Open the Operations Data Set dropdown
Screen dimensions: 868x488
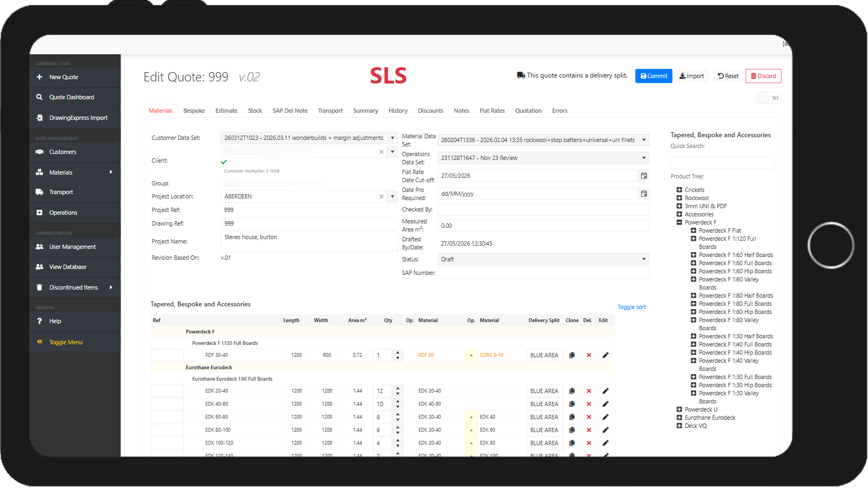point(644,158)
